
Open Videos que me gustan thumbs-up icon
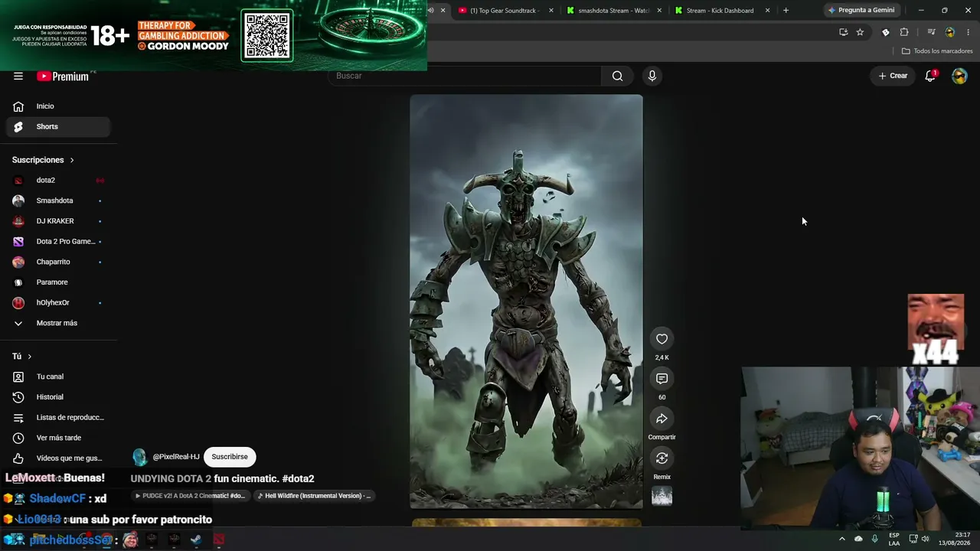coord(18,458)
